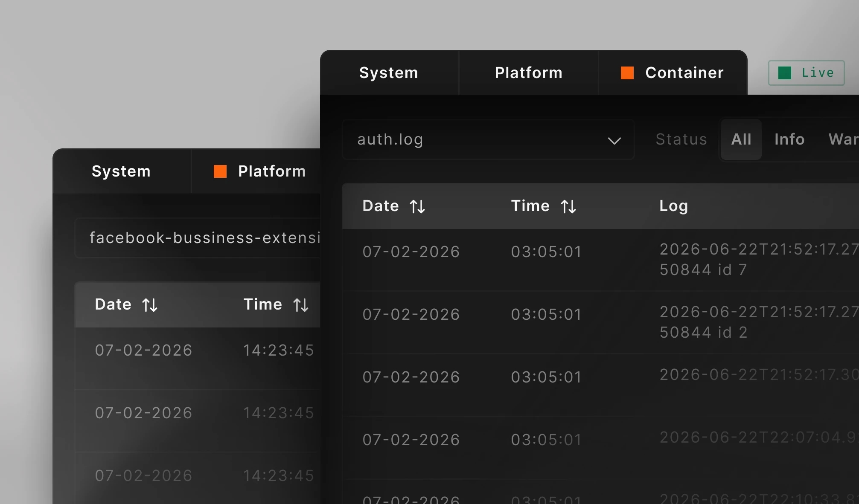Switch to Platform tab in front window

(x=528, y=72)
